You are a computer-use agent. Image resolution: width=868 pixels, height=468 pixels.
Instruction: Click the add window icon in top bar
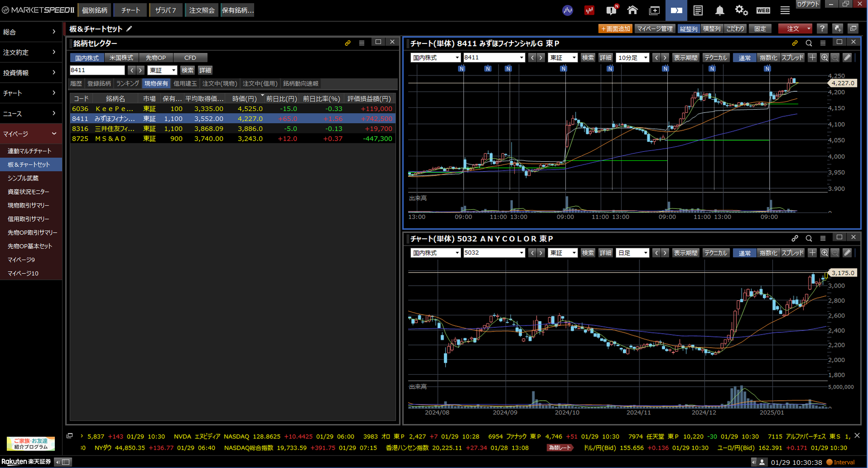tap(654, 11)
